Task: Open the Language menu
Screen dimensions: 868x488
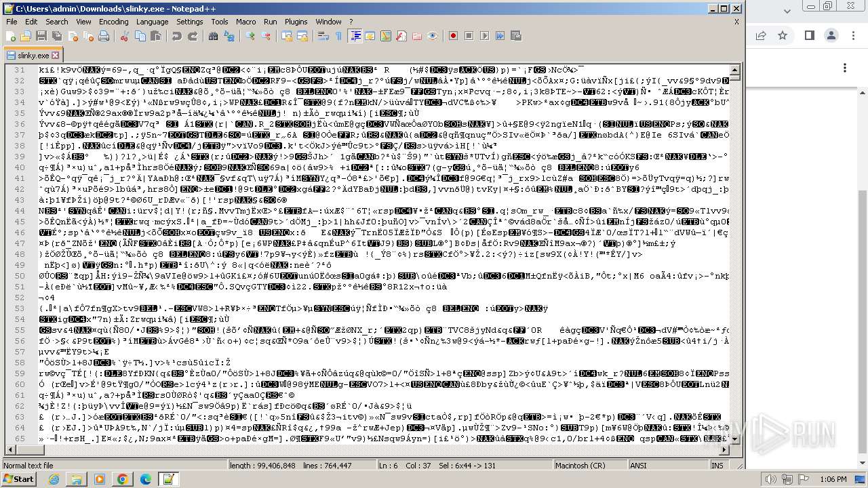Action: click(x=152, y=22)
